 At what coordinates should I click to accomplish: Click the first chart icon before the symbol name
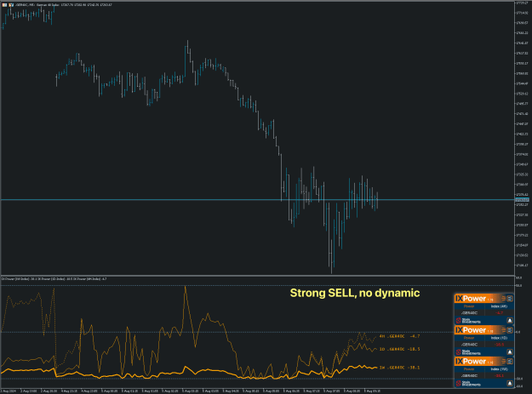(4, 5)
